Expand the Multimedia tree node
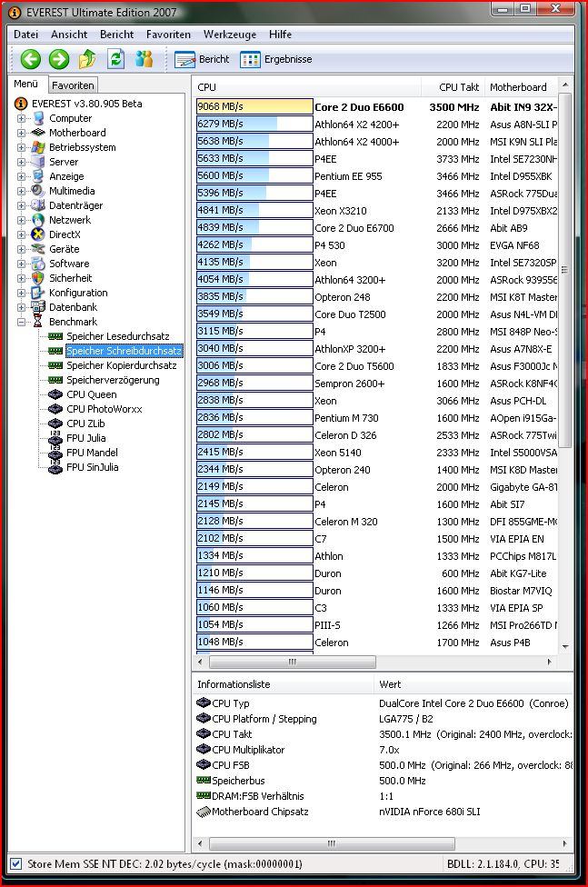The height and width of the screenshot is (887, 588). [21, 191]
